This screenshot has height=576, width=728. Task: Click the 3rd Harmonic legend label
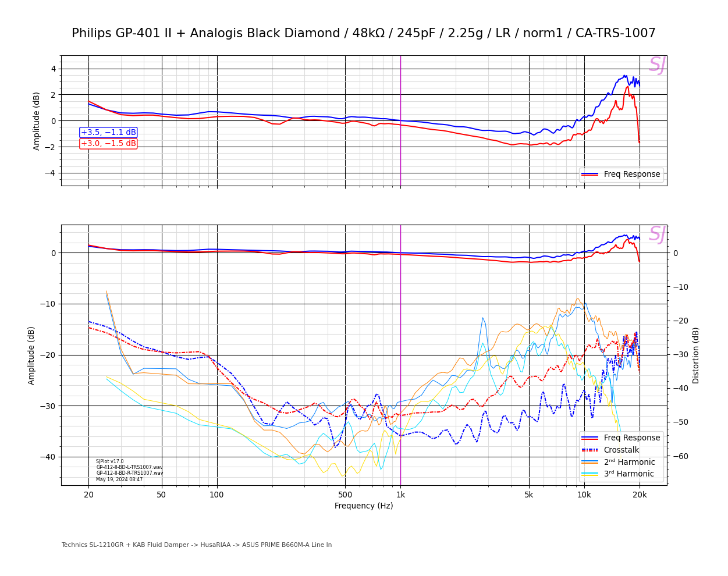(x=628, y=474)
